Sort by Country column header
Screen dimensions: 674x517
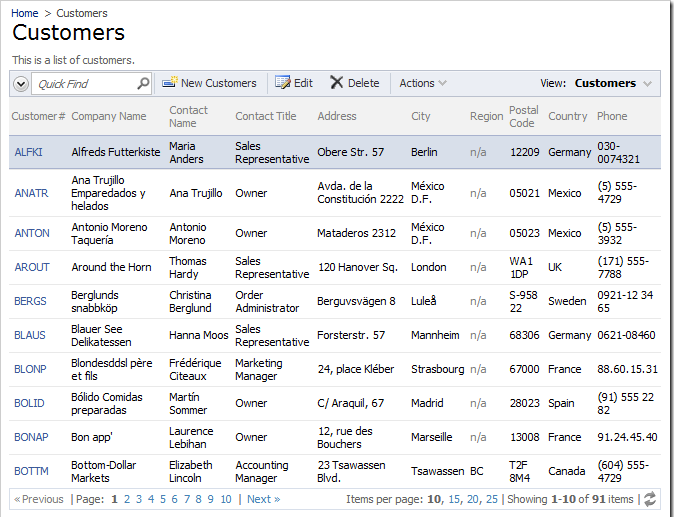(567, 116)
